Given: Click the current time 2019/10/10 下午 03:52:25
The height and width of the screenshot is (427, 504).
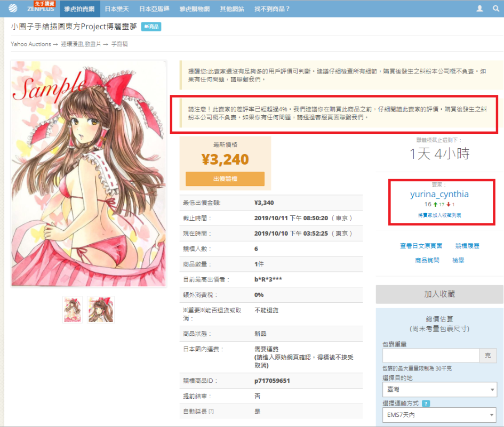Looking at the screenshot, I should (303, 233).
